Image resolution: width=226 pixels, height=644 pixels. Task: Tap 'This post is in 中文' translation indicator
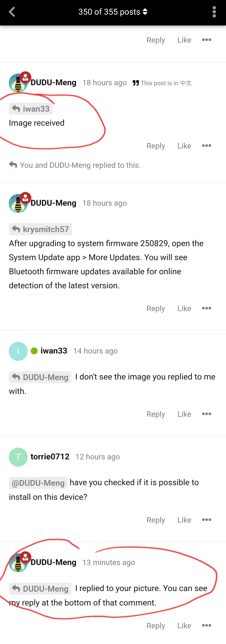(x=162, y=83)
